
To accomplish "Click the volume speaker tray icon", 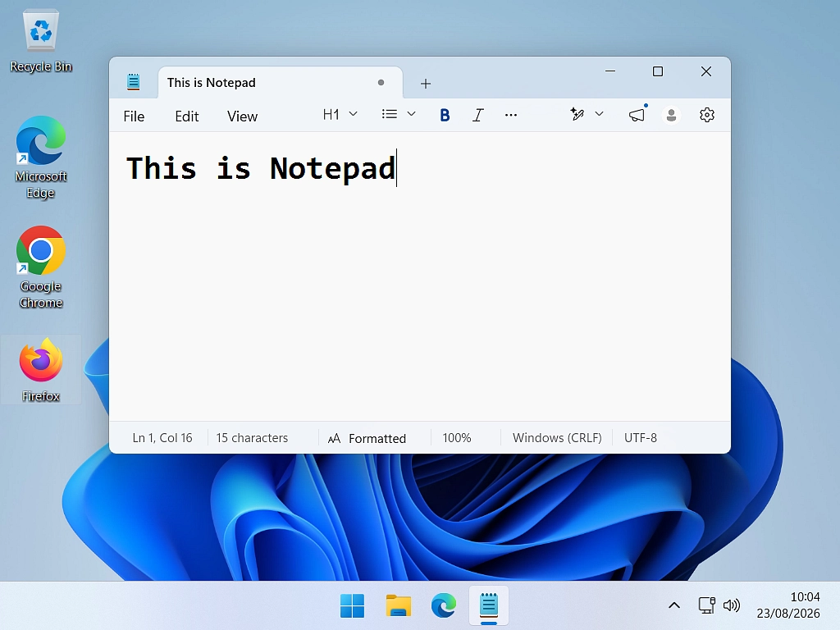I will tap(731, 605).
